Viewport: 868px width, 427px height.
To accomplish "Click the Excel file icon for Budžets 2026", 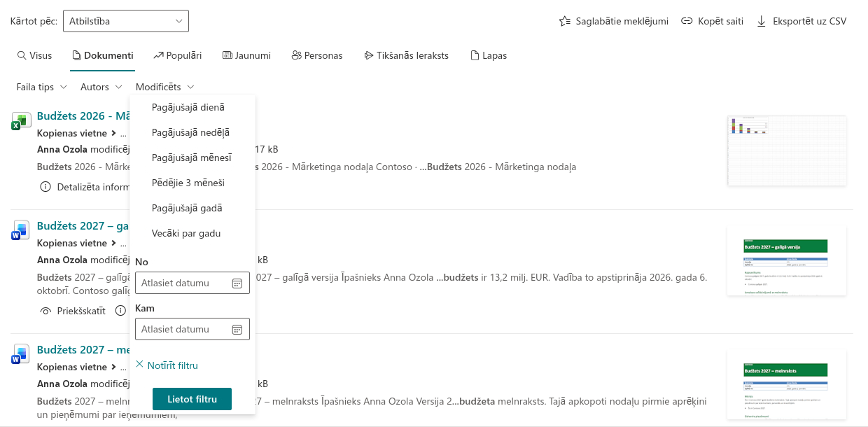I will pos(20,122).
